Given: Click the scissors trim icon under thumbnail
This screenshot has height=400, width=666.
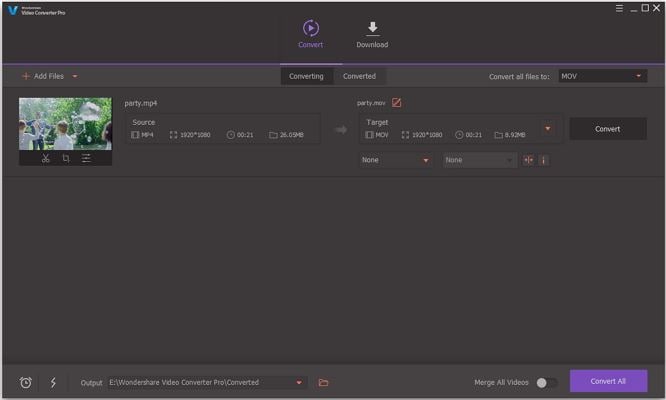Looking at the screenshot, I should point(46,158).
